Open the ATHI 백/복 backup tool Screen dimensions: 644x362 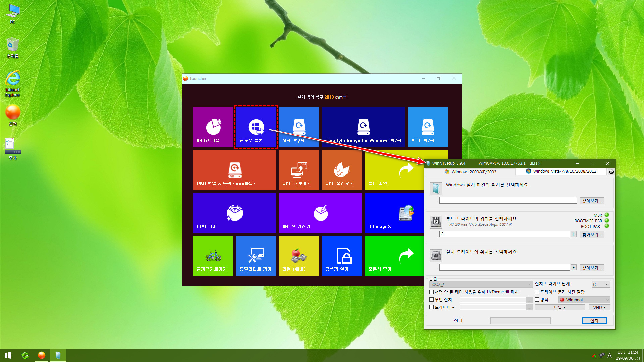[428, 127]
